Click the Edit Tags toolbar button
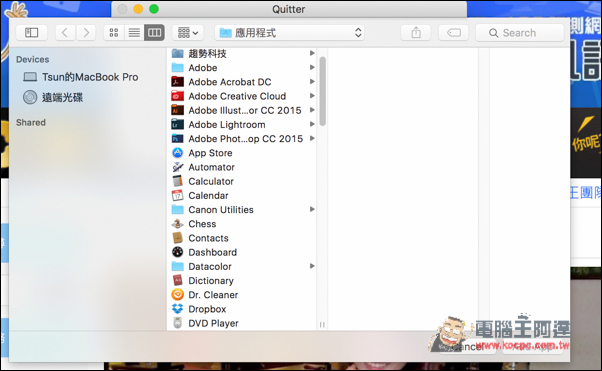The height and width of the screenshot is (371, 602). point(453,33)
